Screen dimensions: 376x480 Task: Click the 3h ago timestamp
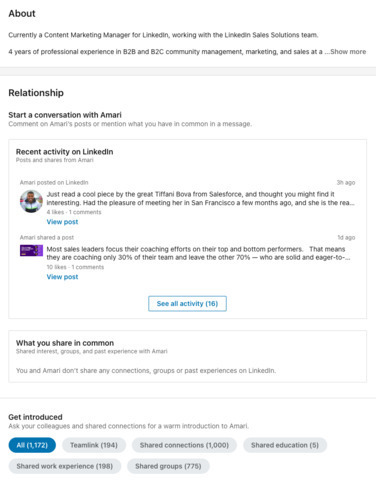pos(346,182)
